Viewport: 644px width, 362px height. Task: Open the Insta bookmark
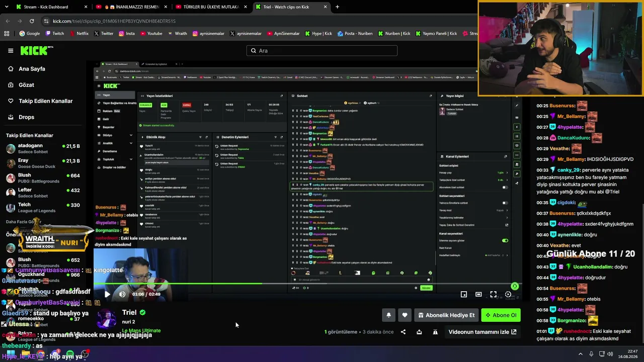pos(126,34)
